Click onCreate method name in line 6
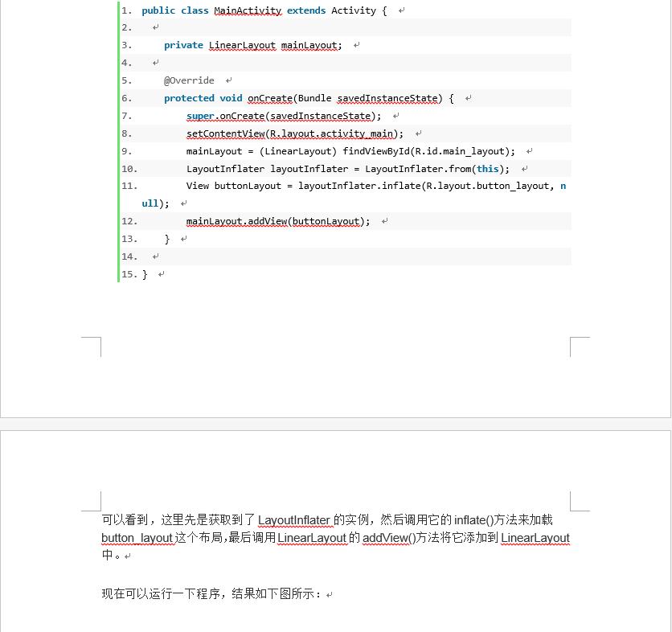Image resolution: width=672 pixels, height=632 pixels. tap(270, 98)
